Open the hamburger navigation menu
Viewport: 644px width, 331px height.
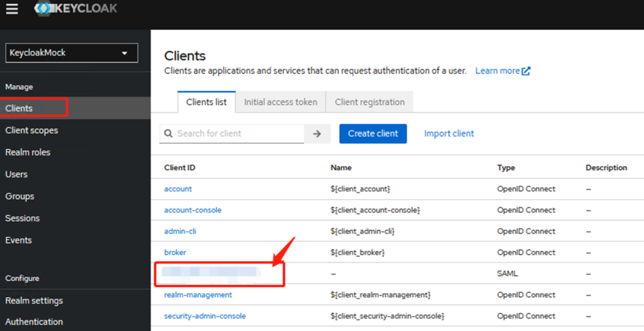point(11,8)
